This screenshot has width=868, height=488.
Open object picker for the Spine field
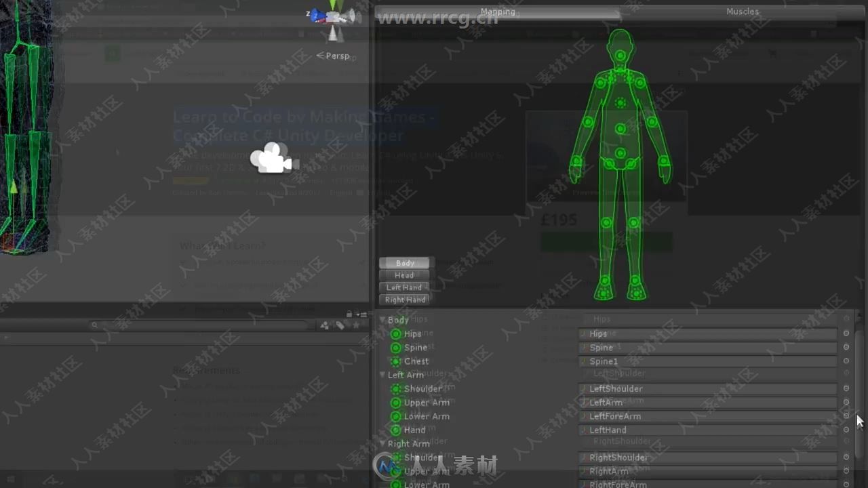846,347
